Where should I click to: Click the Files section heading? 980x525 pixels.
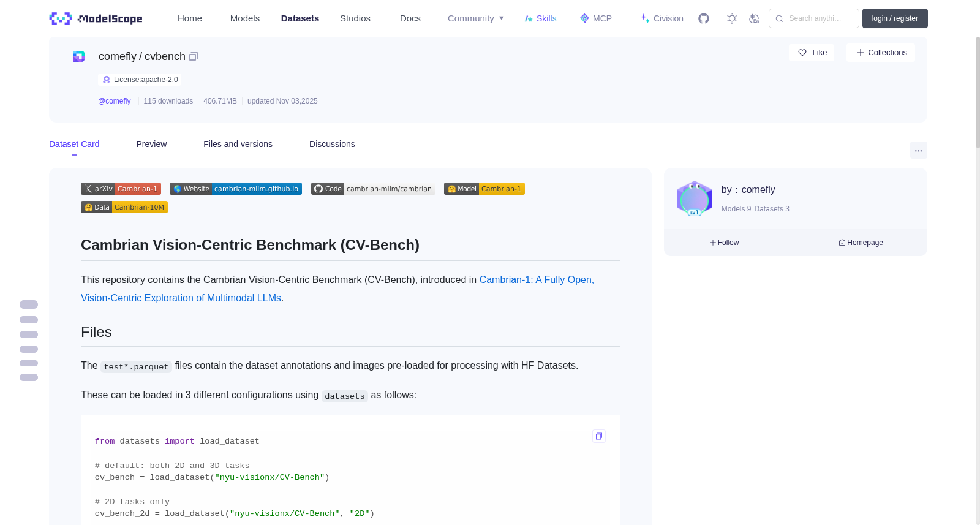pos(96,332)
